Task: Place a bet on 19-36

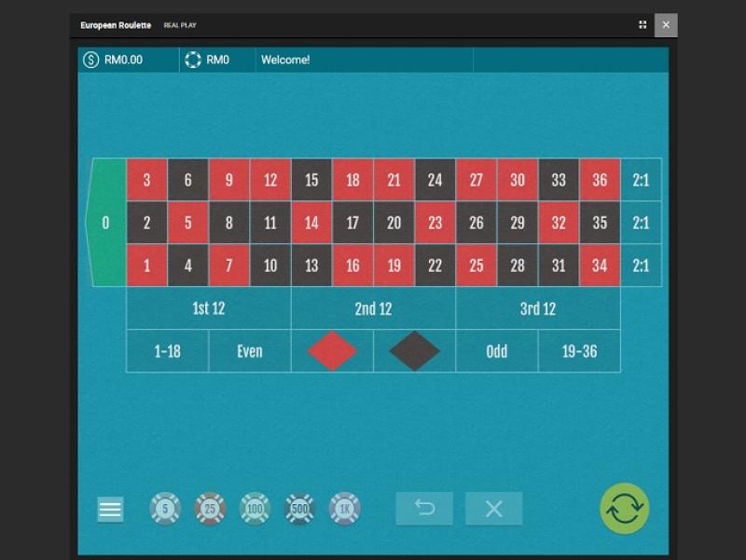Action: (x=578, y=351)
